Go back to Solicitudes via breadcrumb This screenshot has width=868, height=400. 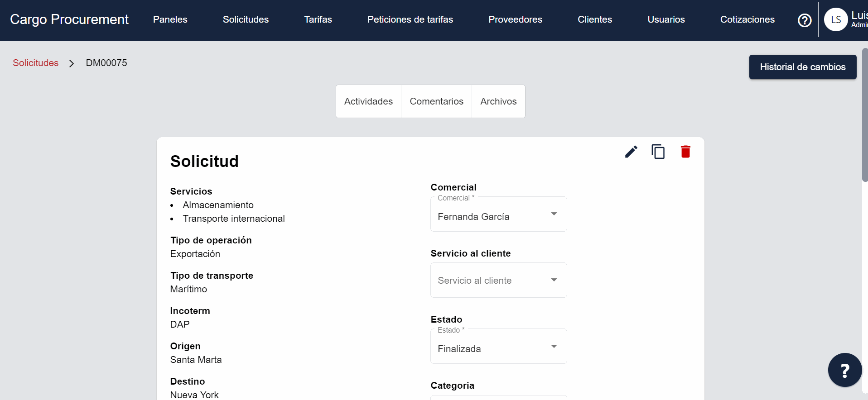(35, 63)
